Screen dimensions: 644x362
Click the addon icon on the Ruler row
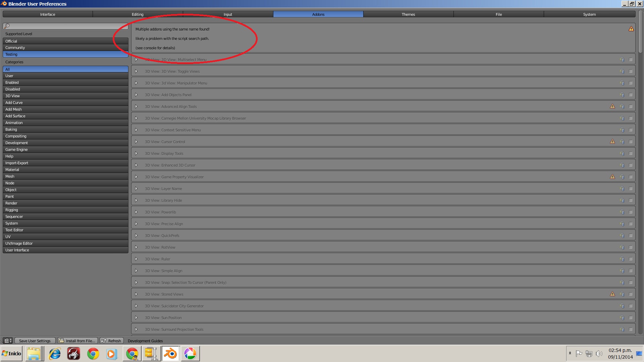[622, 259]
